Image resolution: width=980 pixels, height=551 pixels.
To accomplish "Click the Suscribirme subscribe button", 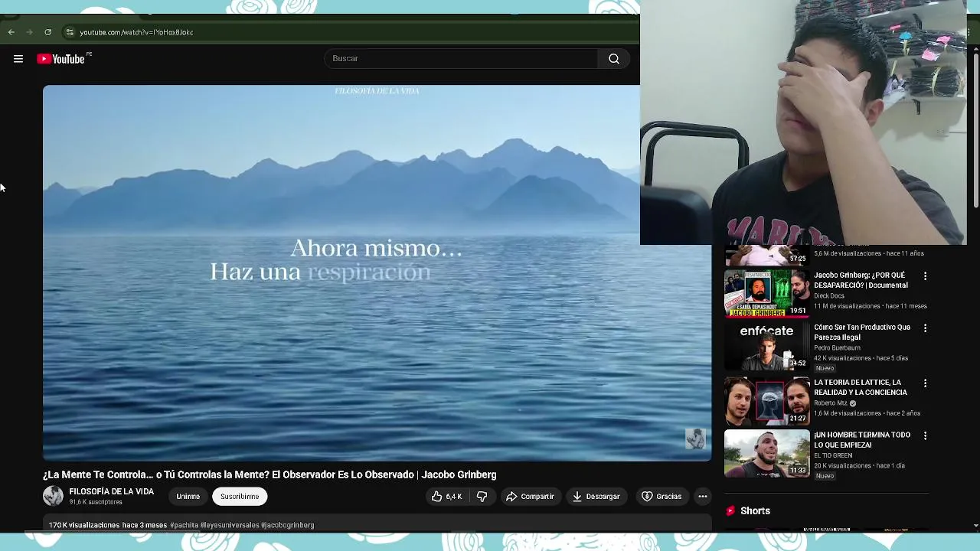I will [x=240, y=496].
